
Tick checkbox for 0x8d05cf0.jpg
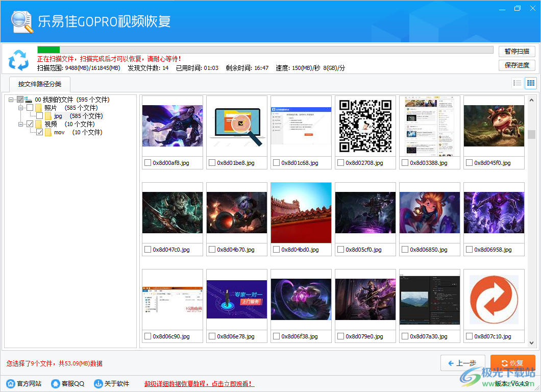click(x=340, y=249)
